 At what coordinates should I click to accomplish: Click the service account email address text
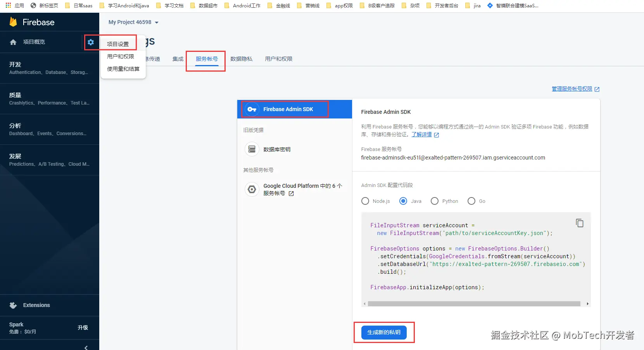[453, 158]
